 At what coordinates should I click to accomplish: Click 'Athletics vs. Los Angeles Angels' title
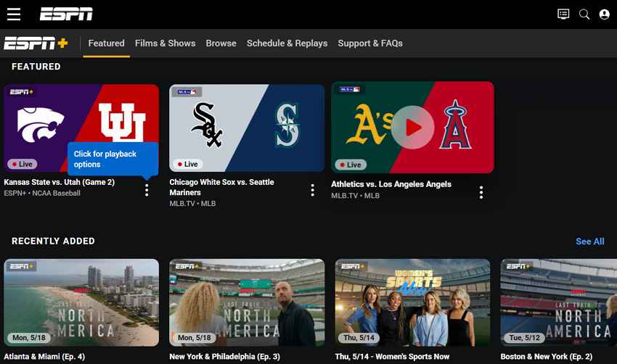coord(391,184)
